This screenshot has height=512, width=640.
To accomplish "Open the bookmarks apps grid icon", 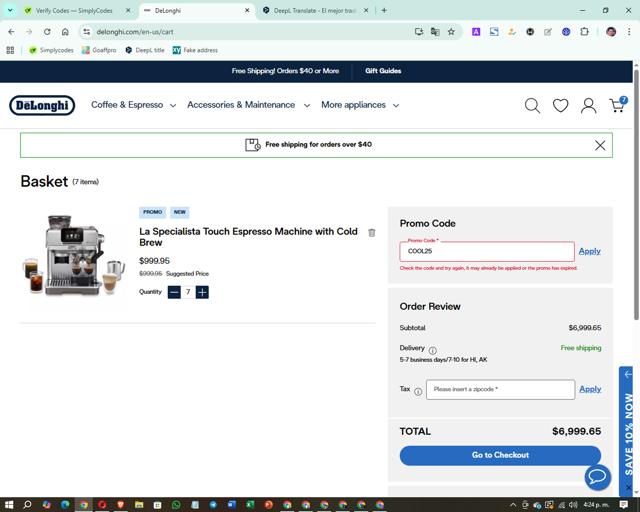I will [x=10, y=50].
